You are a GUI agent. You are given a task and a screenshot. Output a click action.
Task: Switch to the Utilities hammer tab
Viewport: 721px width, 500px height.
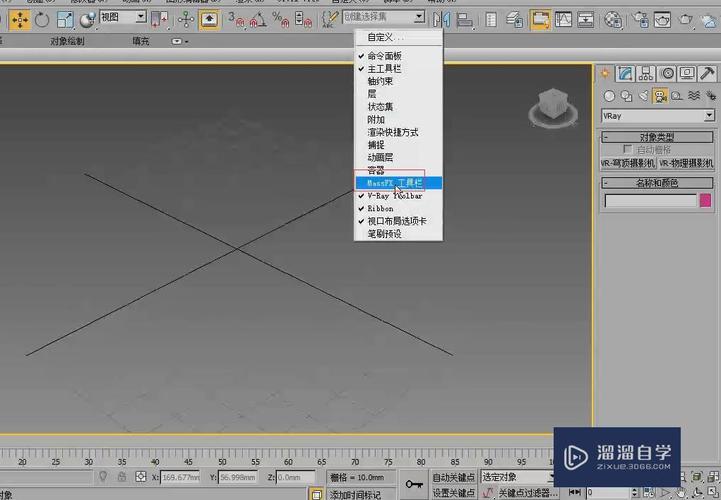coord(707,73)
